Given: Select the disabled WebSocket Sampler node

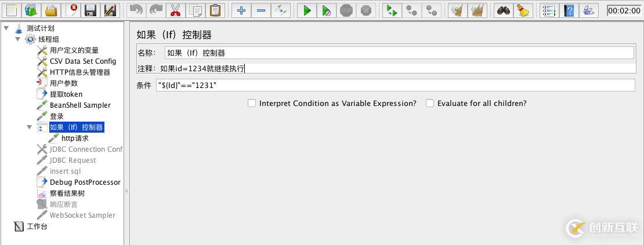Looking at the screenshot, I should (82, 215).
